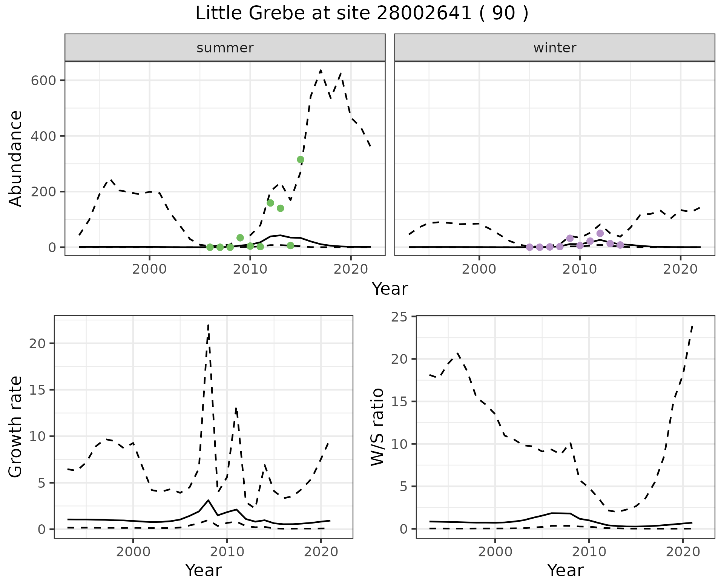Click the Abundance y-axis label
The width and height of the screenshot is (724, 588).
point(16,158)
